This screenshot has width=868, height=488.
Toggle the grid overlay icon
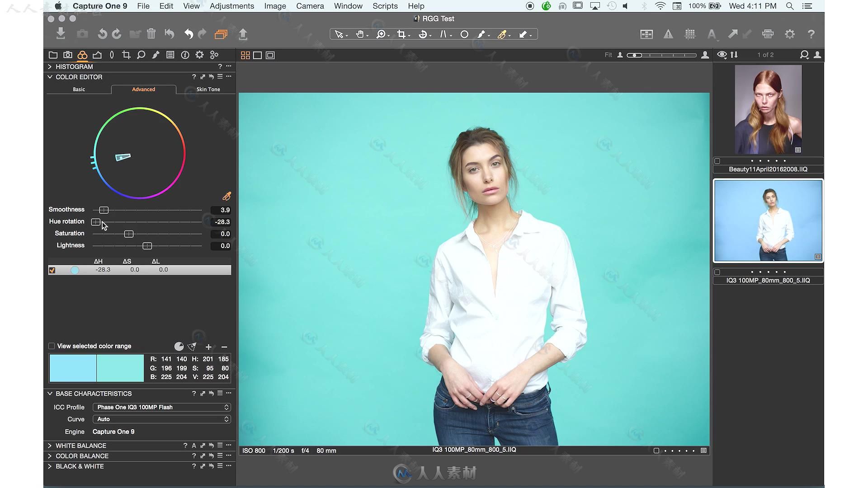pos(690,34)
